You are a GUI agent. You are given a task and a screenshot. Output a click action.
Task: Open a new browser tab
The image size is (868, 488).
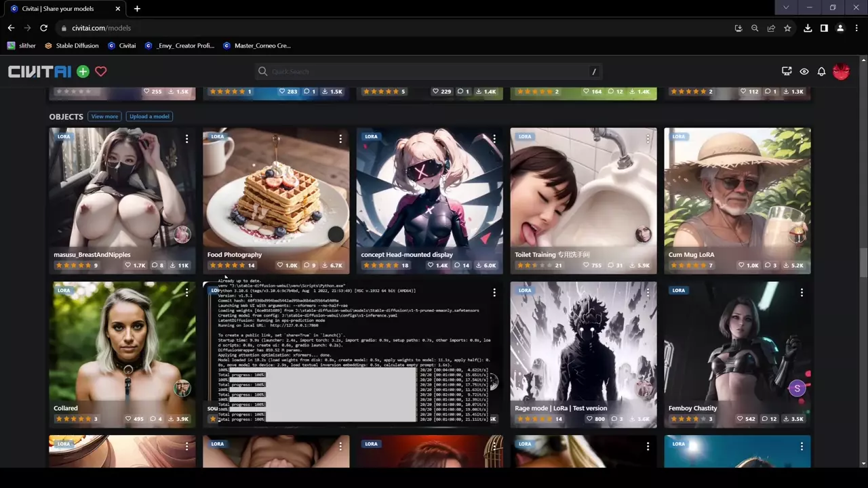click(137, 9)
